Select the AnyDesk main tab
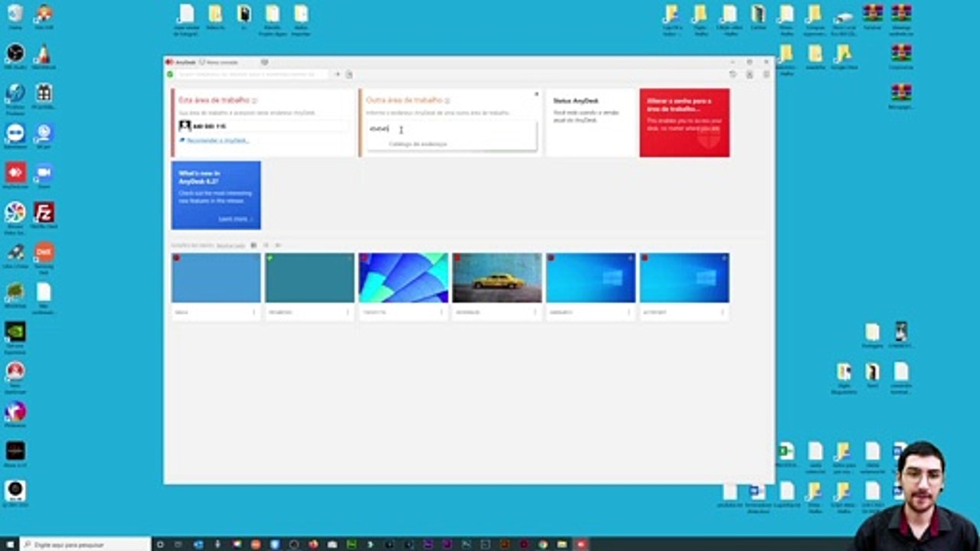This screenshot has height=551, width=980. point(181,62)
